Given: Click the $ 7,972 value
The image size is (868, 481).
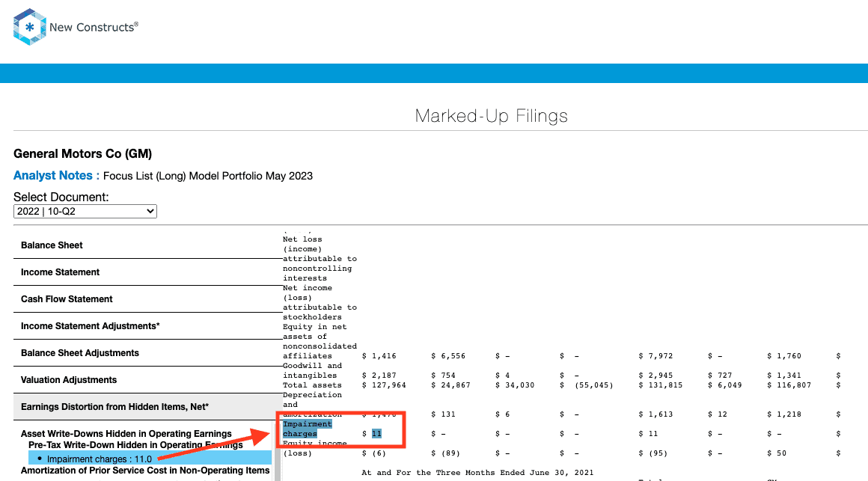Looking at the screenshot, I should [655, 356].
